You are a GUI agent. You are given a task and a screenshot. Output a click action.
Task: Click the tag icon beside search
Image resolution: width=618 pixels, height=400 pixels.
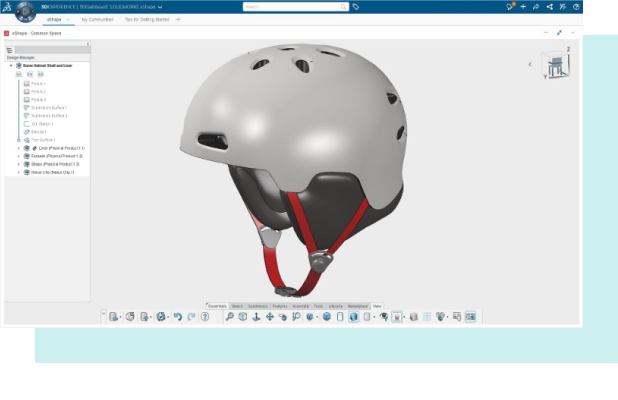coord(356,7)
